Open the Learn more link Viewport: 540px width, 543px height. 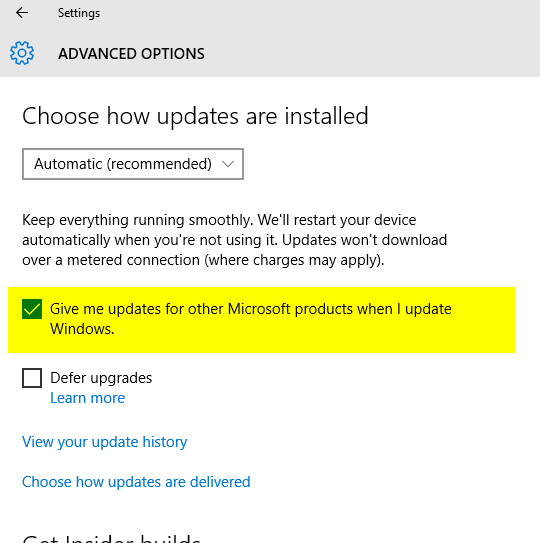[x=87, y=398]
